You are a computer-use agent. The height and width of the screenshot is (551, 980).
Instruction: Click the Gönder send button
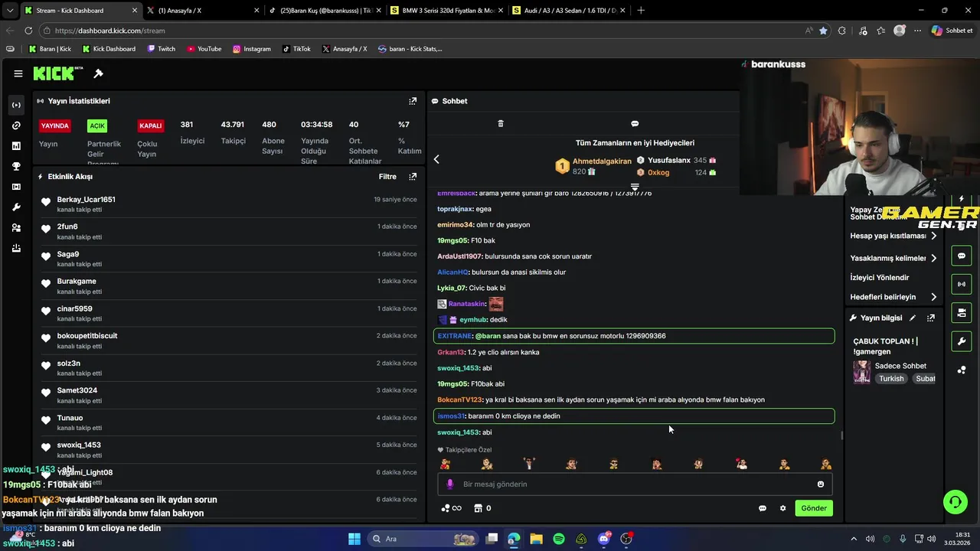[x=814, y=508]
